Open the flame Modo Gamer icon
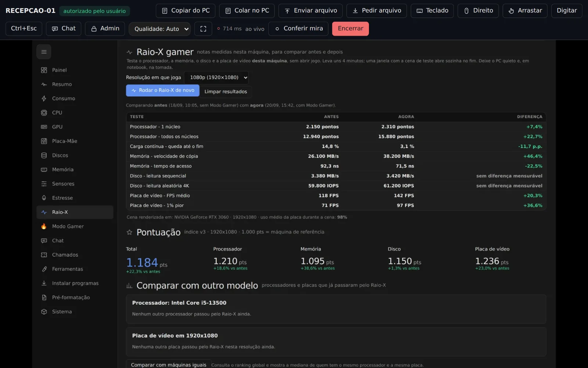This screenshot has height=368, width=588. (44, 226)
